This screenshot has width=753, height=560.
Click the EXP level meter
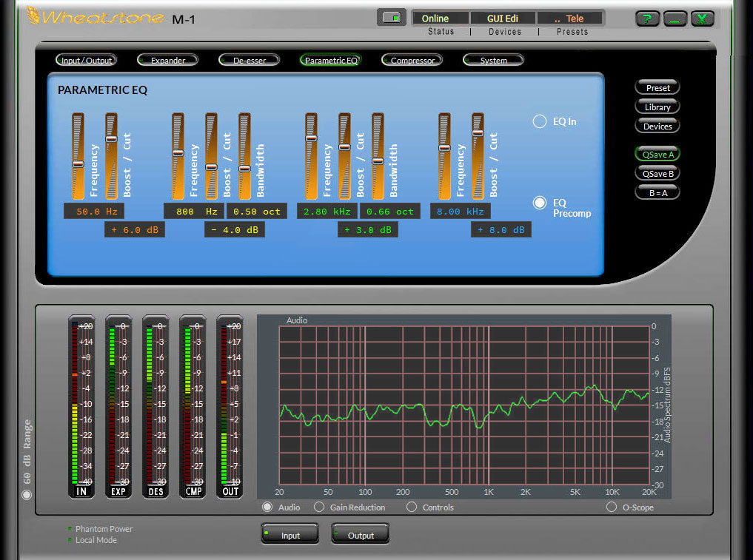click(118, 407)
